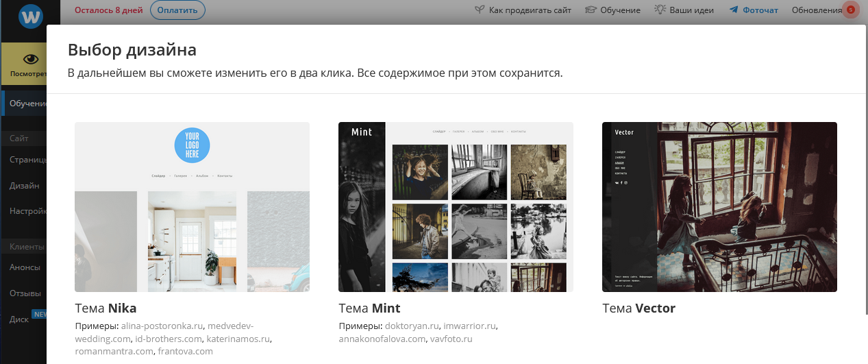Screen dimensions: 868x364
Task: Open the red updates notification badge
Action: (850, 10)
